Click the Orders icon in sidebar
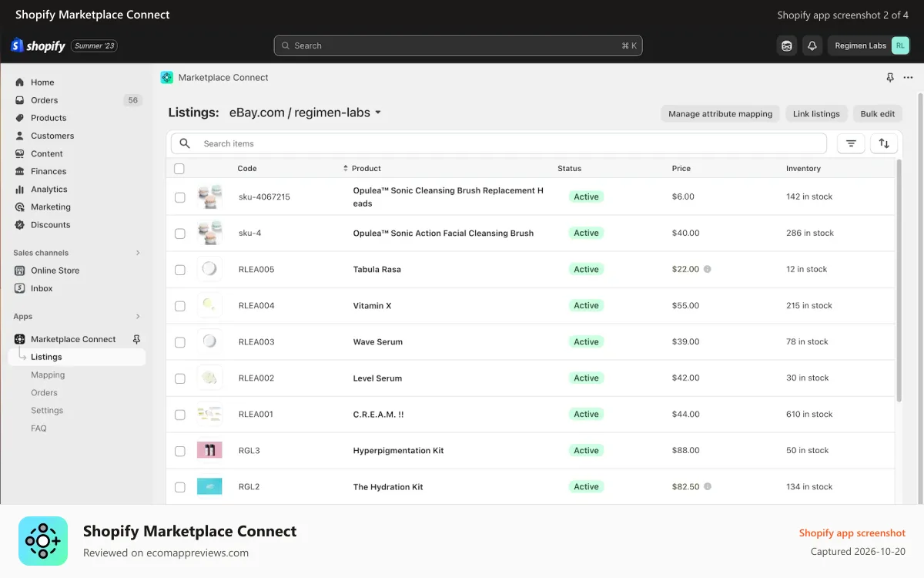924x578 pixels. tap(20, 100)
